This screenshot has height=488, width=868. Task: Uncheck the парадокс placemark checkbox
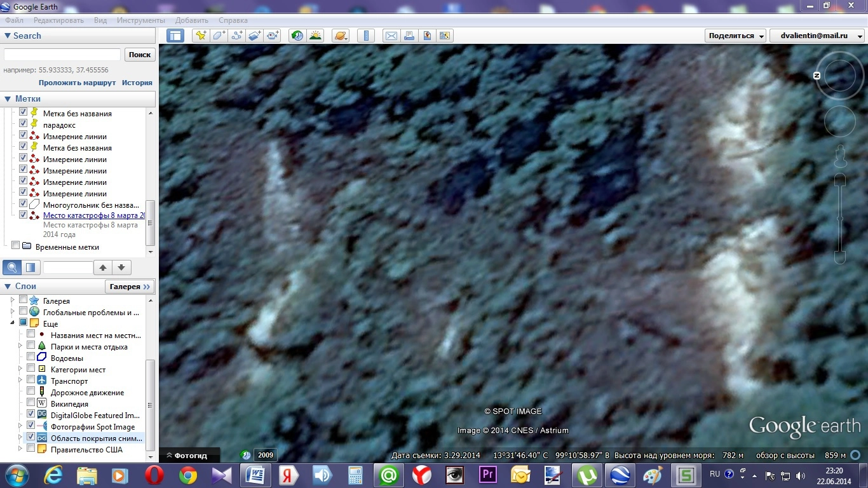pos(24,124)
